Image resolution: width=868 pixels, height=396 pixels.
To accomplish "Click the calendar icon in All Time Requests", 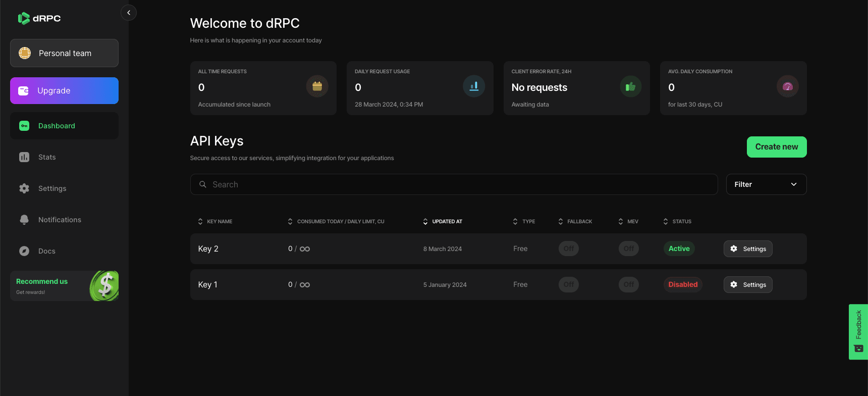I will (x=317, y=86).
